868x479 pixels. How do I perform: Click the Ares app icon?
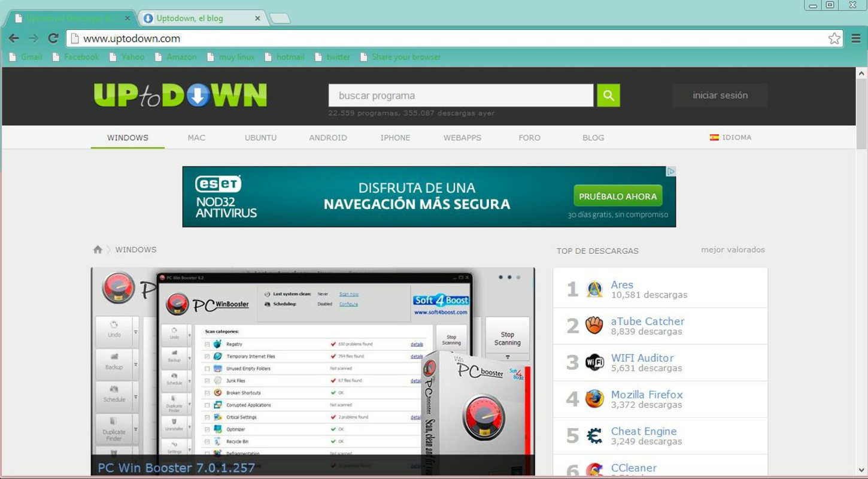click(594, 289)
